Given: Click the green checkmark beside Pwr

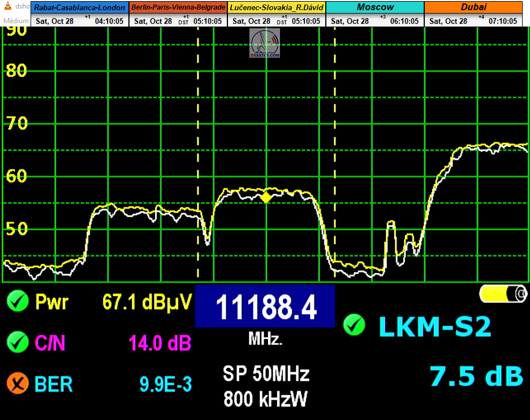Looking at the screenshot, I should pyautogui.click(x=18, y=302).
